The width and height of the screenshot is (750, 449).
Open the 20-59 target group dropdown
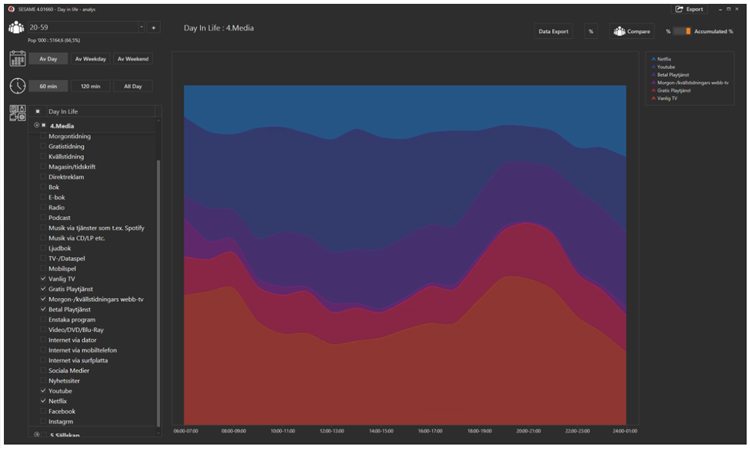(x=141, y=28)
